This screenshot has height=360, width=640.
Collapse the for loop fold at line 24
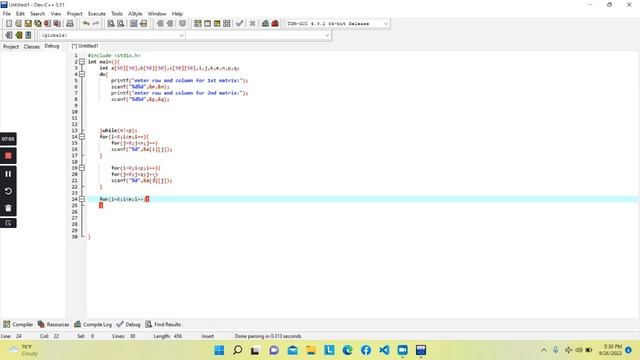(82, 199)
